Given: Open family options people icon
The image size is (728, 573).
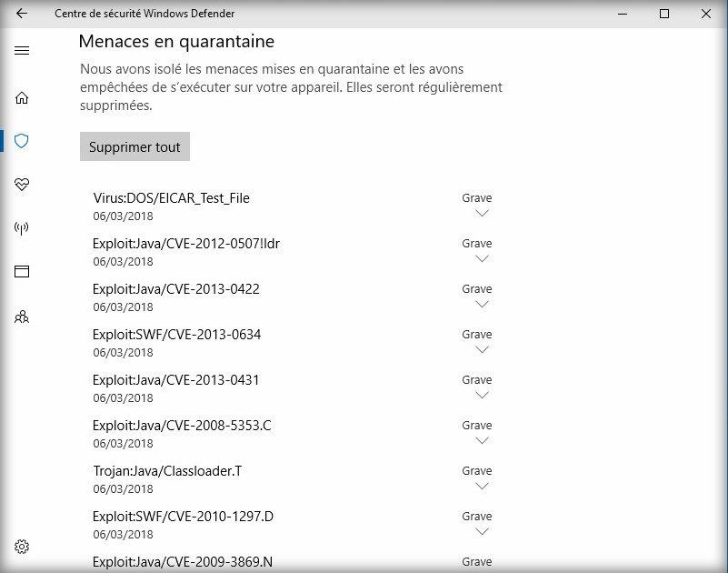Looking at the screenshot, I should tap(22, 317).
